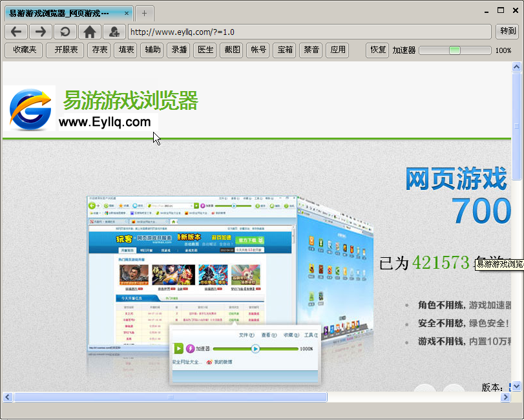Viewport: 524px width, 420px height.
Task: Open the home page icon
Action: [90, 32]
